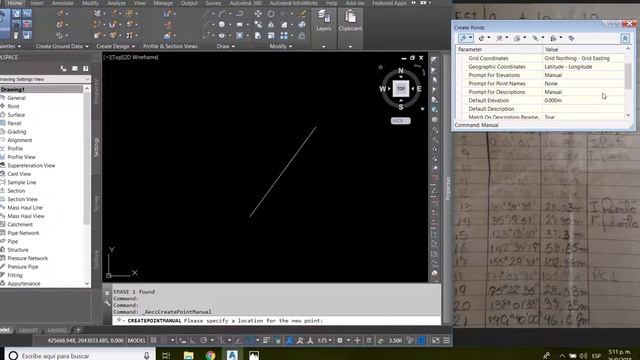Viewport: 640px width, 360px height.
Task: Click the customization menu icon in the status bar
Action: coord(447,340)
